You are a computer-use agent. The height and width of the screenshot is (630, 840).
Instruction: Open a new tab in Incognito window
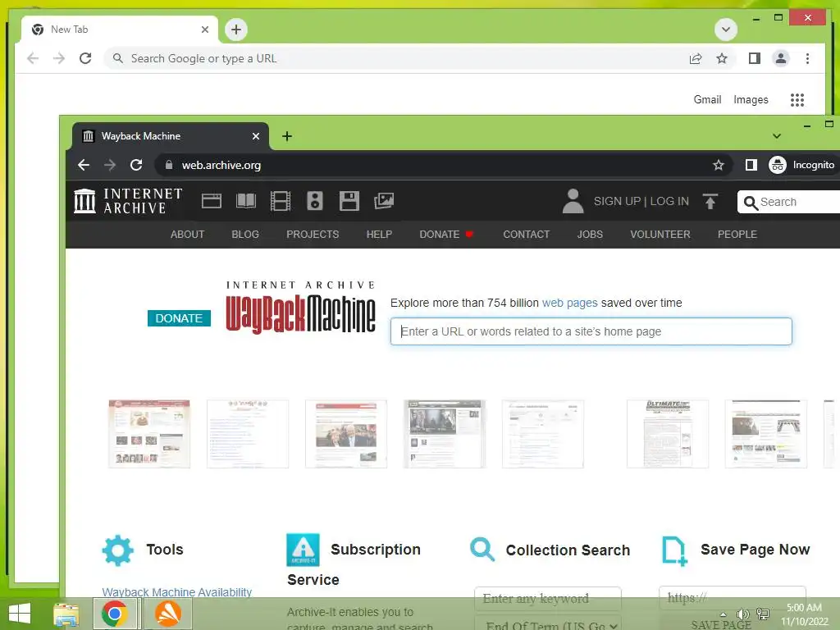[x=287, y=136]
